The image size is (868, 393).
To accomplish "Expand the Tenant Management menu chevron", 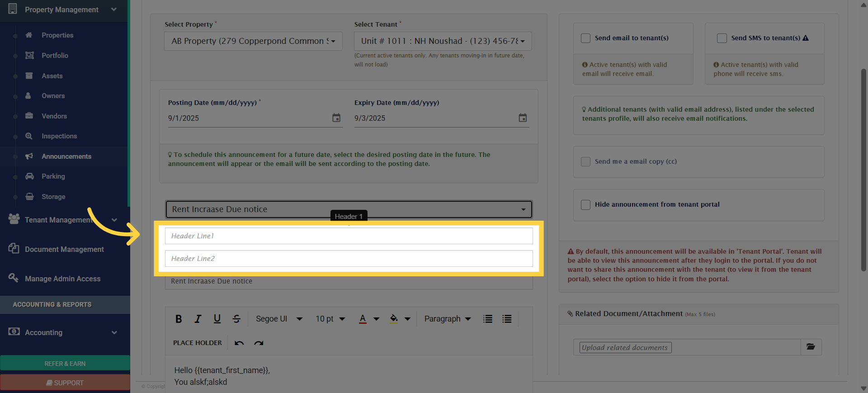I will tap(114, 220).
